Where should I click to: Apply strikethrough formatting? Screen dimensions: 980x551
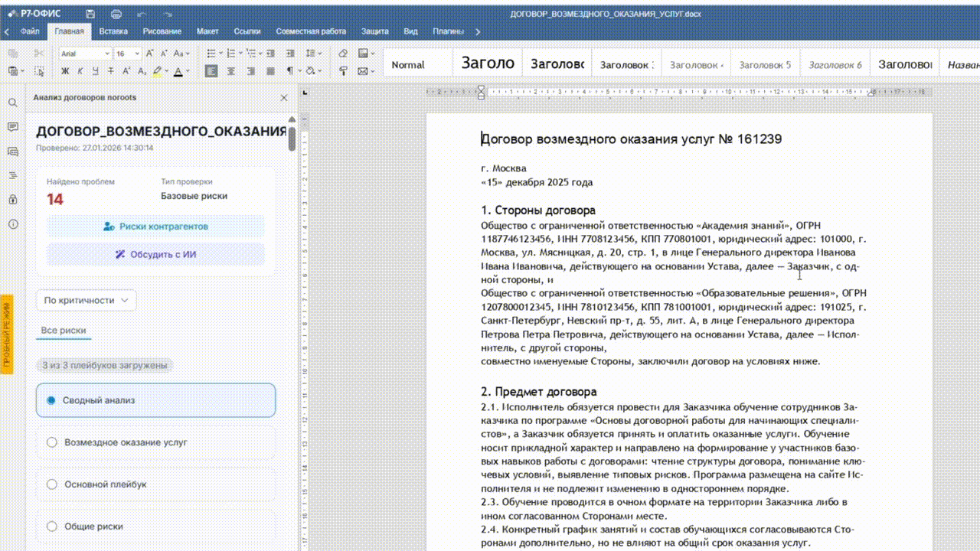(x=111, y=71)
